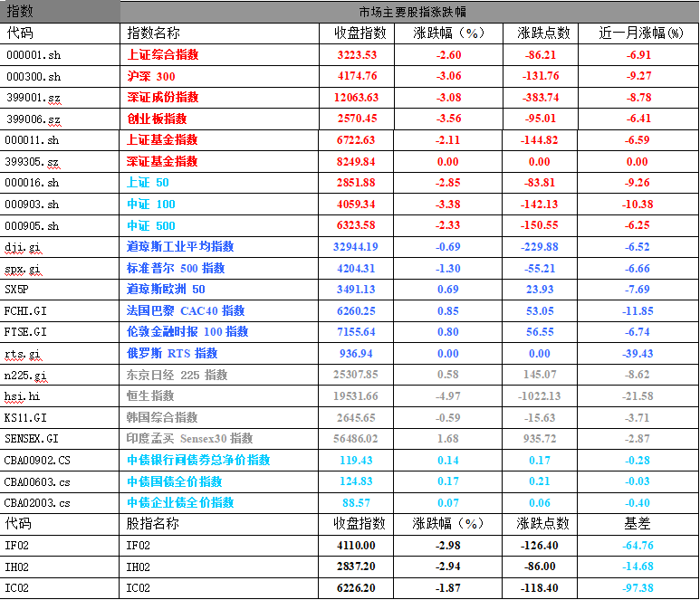Select the 标准普尔 500 指数 entry
700x600 pixels.
tap(176, 268)
